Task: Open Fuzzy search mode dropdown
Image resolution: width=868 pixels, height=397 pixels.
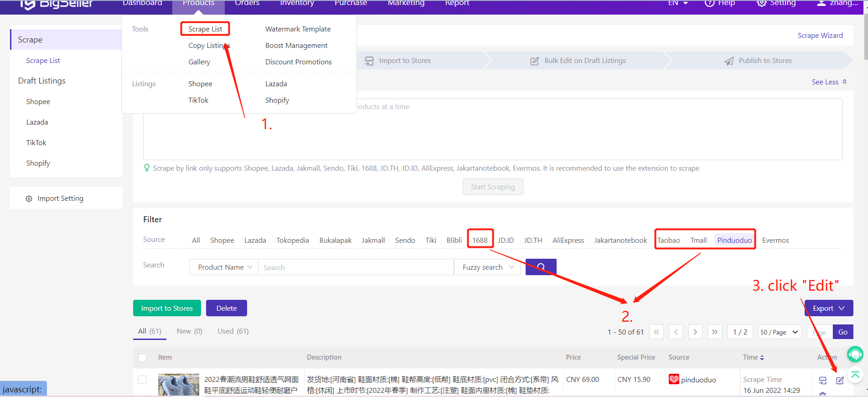Action: point(487,267)
